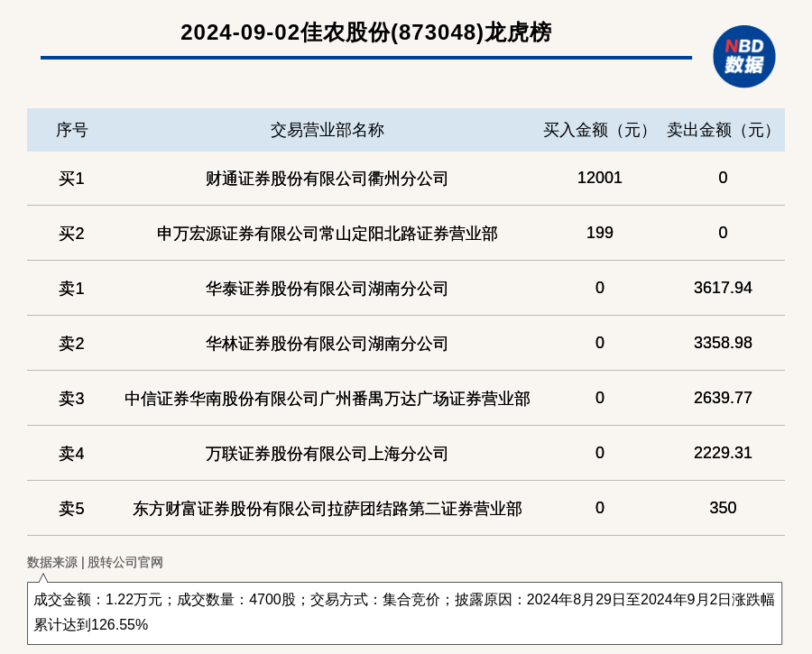Viewport: 812px width, 654px height.
Task: Select the 卖4 row label
Action: click(71, 454)
